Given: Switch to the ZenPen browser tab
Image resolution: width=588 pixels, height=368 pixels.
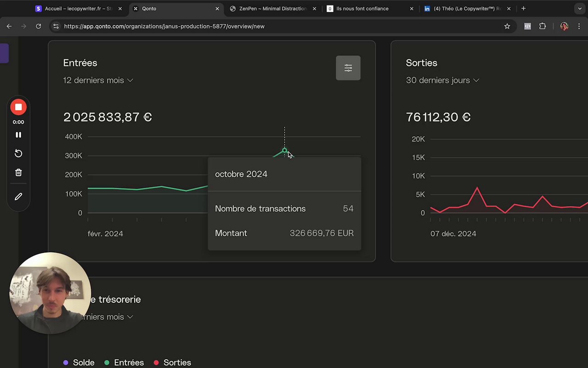Looking at the screenshot, I should (271, 8).
